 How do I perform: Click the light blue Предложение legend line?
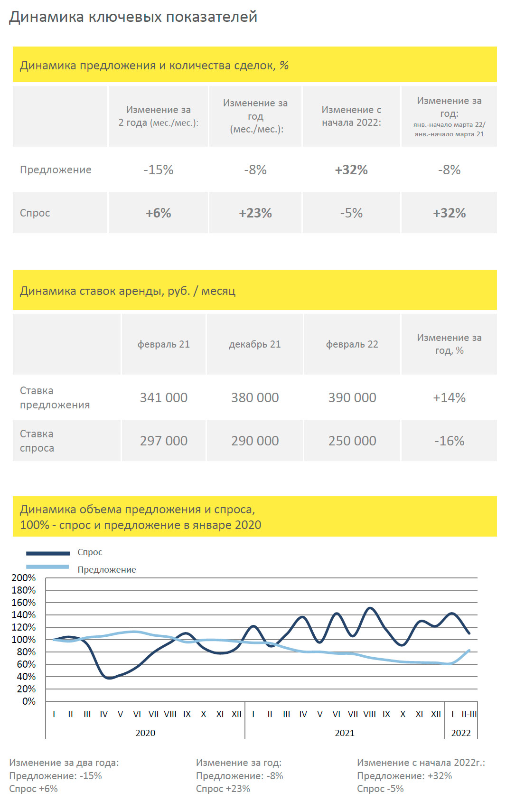(48, 567)
